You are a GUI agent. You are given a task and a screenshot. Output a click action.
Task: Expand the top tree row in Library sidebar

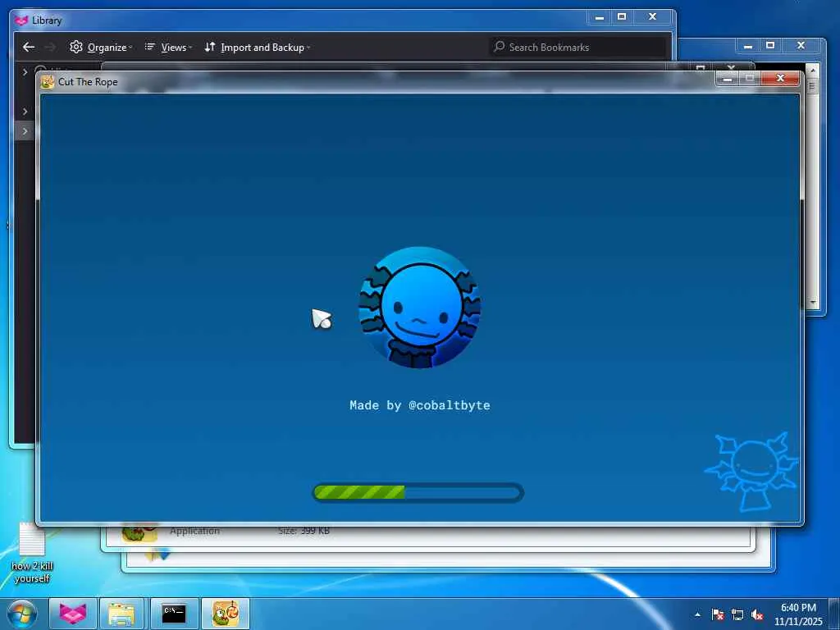25,71
